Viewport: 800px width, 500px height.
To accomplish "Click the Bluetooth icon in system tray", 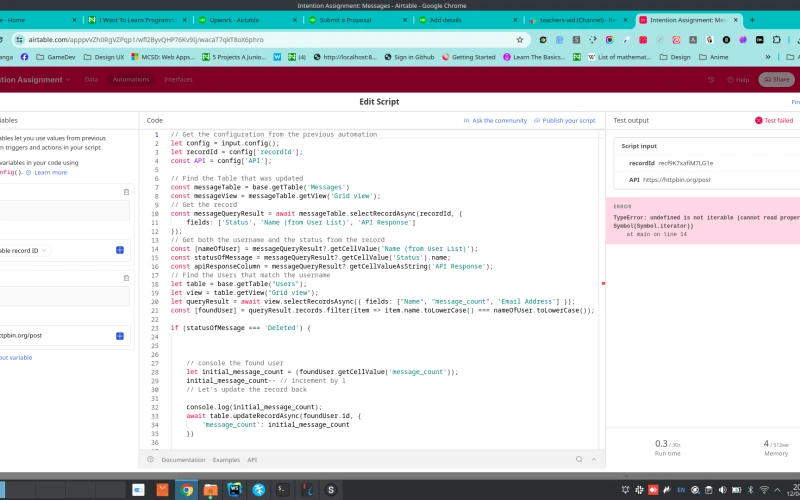I will [751, 490].
